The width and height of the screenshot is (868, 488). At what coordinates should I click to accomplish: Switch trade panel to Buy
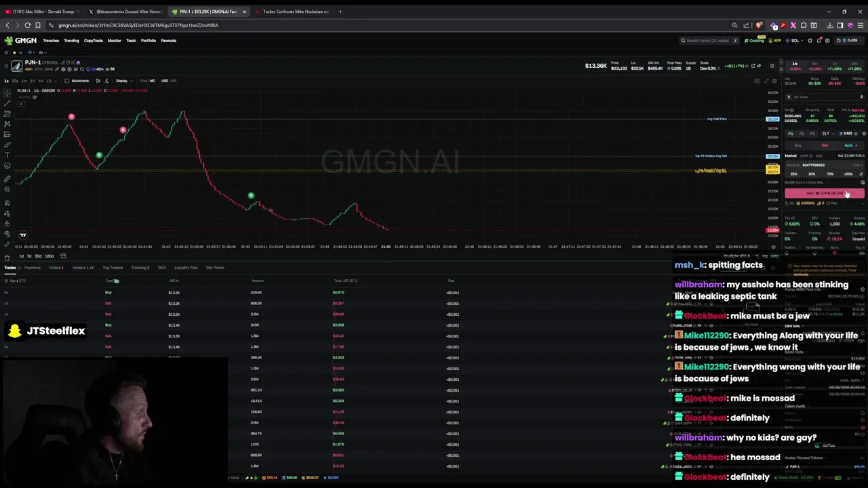click(x=797, y=145)
